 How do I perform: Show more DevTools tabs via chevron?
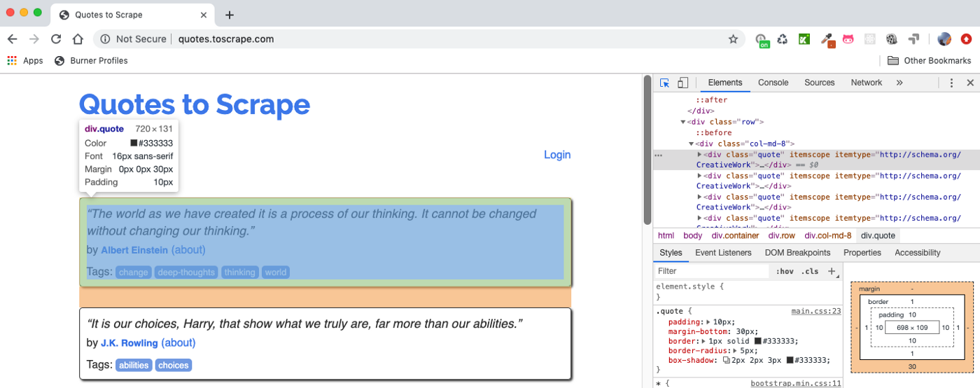(899, 83)
